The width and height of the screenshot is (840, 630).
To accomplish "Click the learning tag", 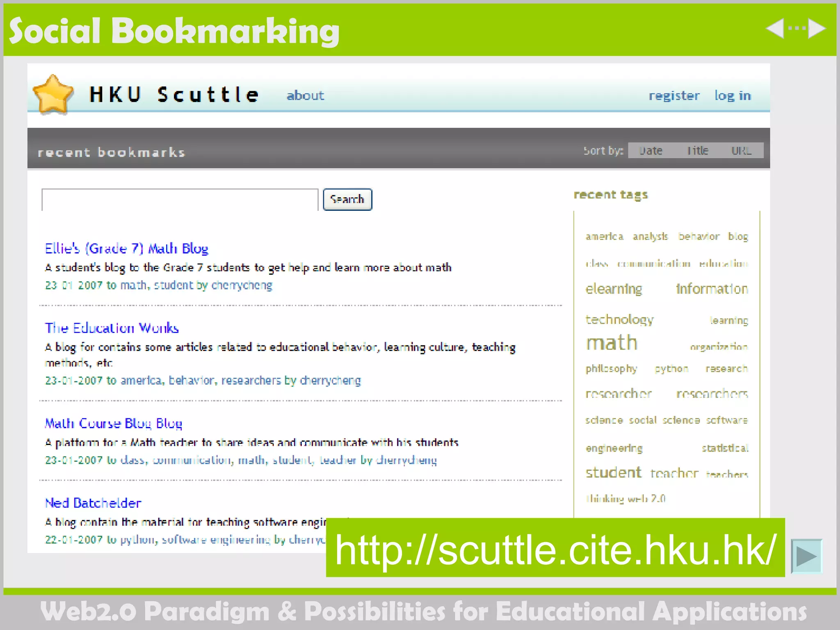I will [x=729, y=320].
